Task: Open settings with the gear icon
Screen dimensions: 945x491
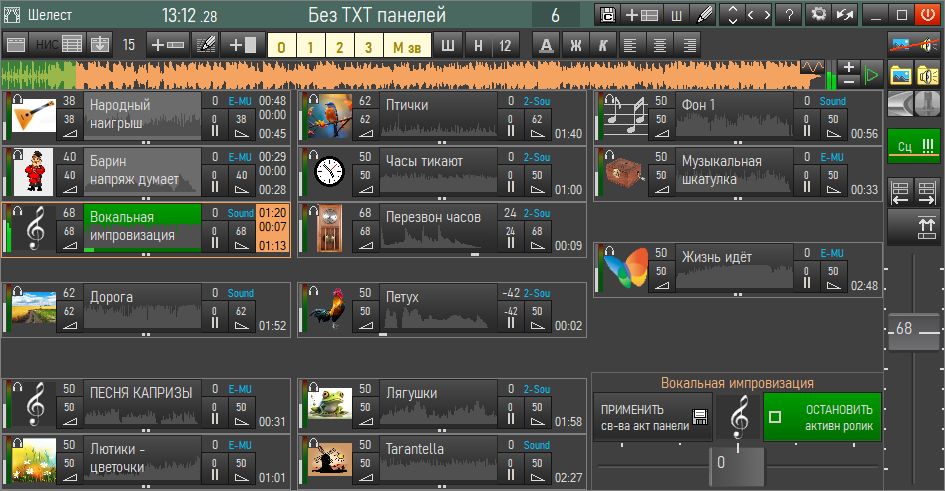Action: (818, 14)
